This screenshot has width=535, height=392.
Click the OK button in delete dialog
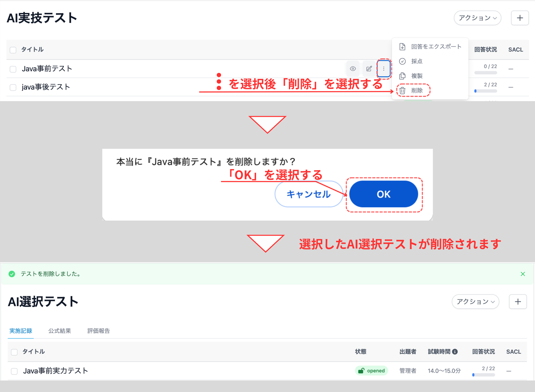click(383, 194)
